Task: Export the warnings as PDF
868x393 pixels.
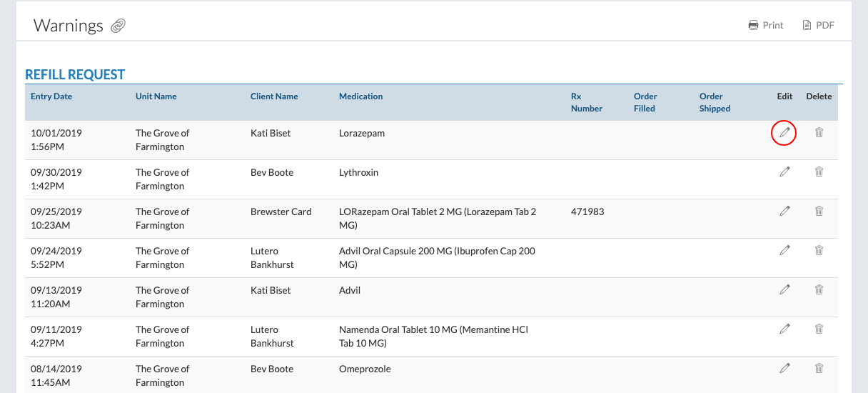Action: click(x=818, y=25)
